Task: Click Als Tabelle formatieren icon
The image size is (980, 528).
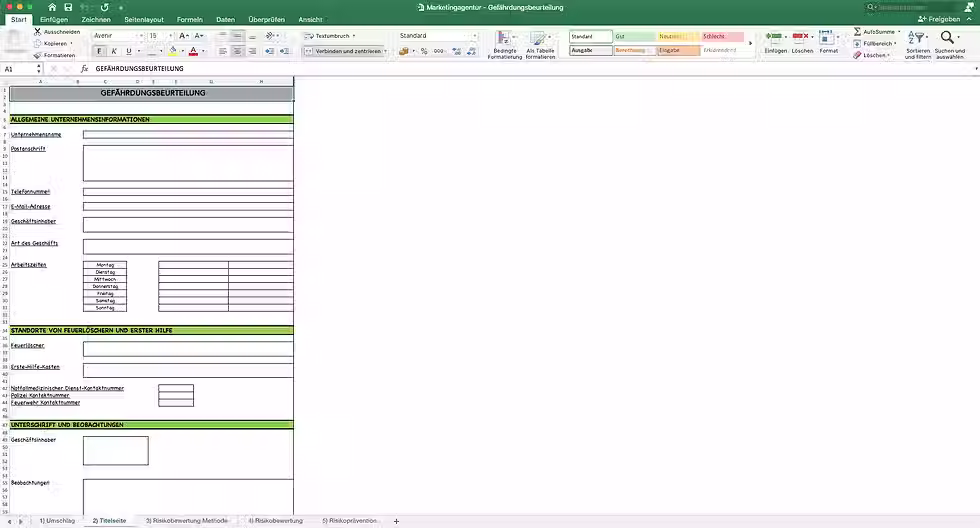Action: [540, 46]
